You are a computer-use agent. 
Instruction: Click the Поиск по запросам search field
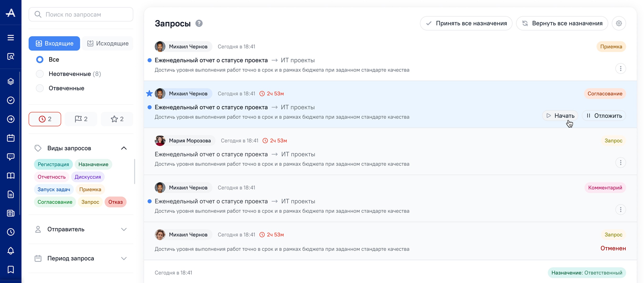click(x=81, y=15)
